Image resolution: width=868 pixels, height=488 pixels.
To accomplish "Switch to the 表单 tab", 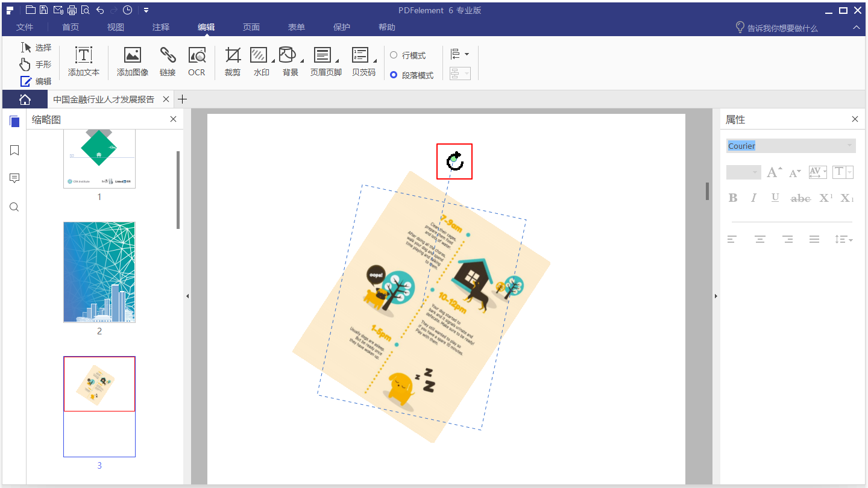I will coord(297,27).
